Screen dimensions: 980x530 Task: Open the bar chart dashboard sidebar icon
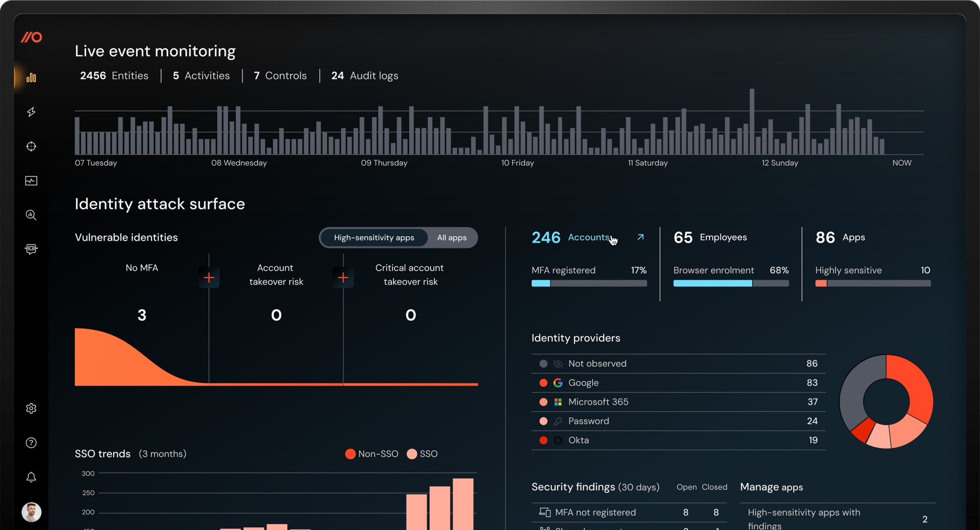31,77
